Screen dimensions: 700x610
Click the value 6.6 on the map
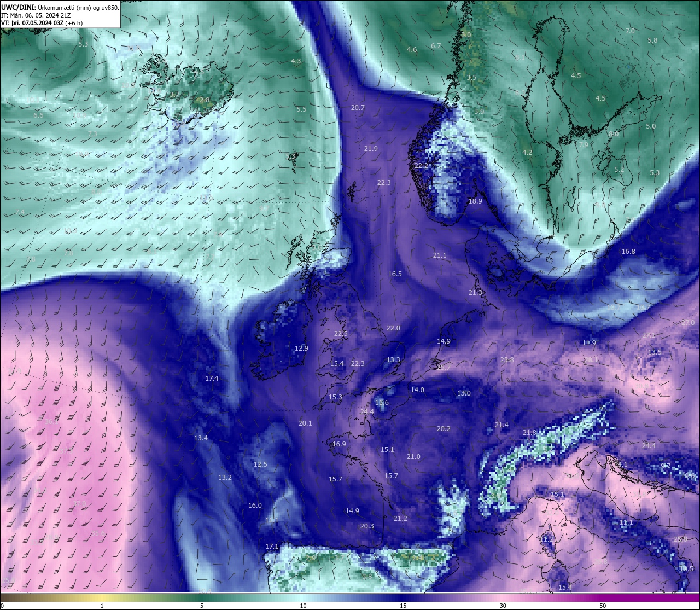pyautogui.click(x=38, y=115)
